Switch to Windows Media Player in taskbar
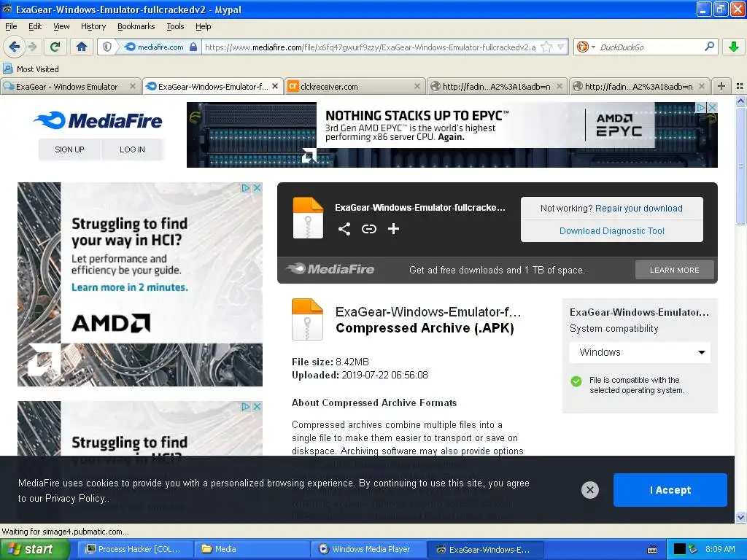 click(x=368, y=550)
